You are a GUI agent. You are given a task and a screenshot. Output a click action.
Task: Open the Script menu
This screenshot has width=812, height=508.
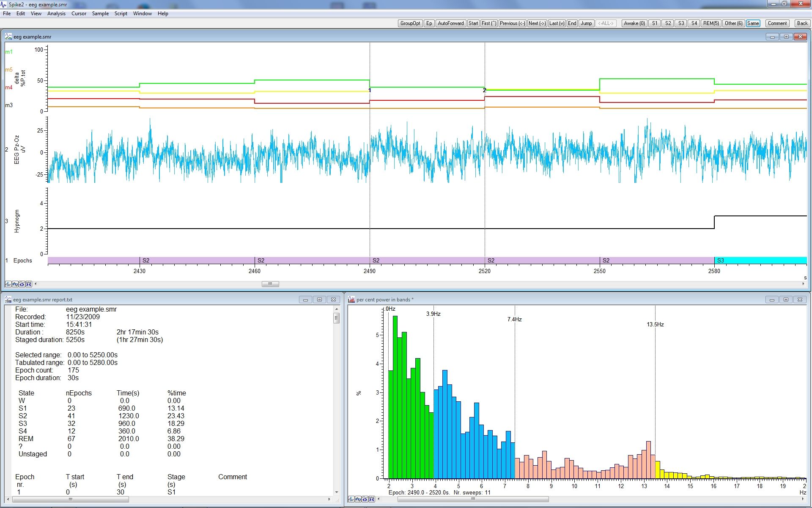coord(121,14)
